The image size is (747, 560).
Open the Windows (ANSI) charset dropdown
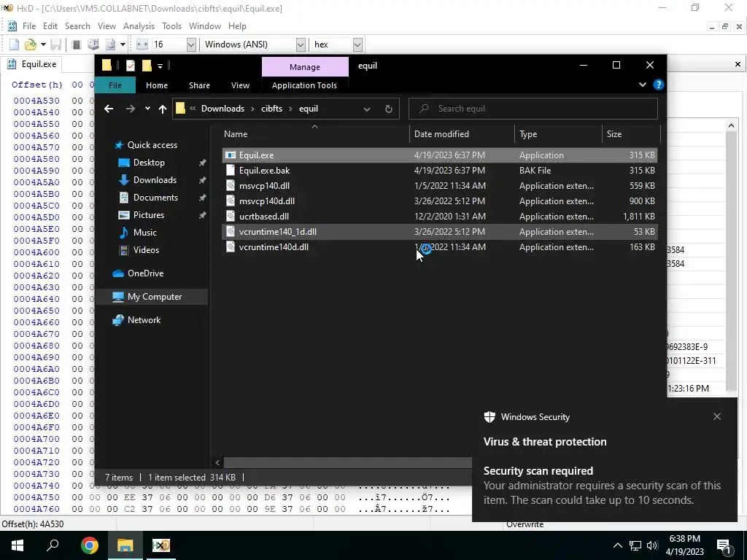[x=301, y=44]
